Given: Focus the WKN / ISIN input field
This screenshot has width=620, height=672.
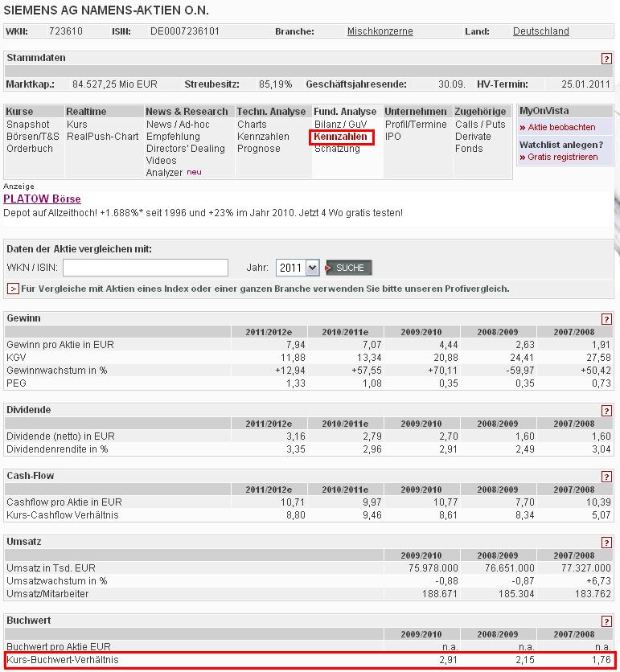Looking at the screenshot, I should [146, 268].
